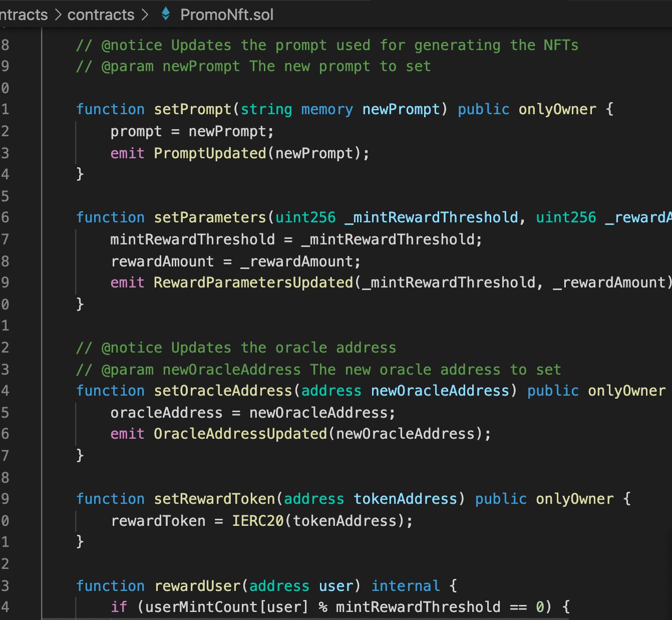The height and width of the screenshot is (620, 672).
Task: Click '@param newOracleAddress' comment line
Action: pos(318,370)
